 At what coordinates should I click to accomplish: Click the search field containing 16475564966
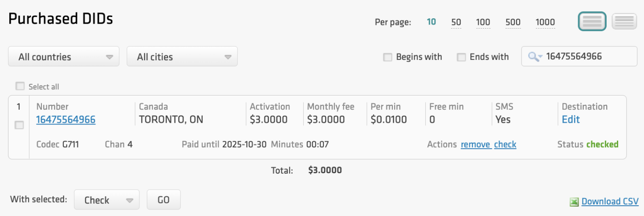588,56
